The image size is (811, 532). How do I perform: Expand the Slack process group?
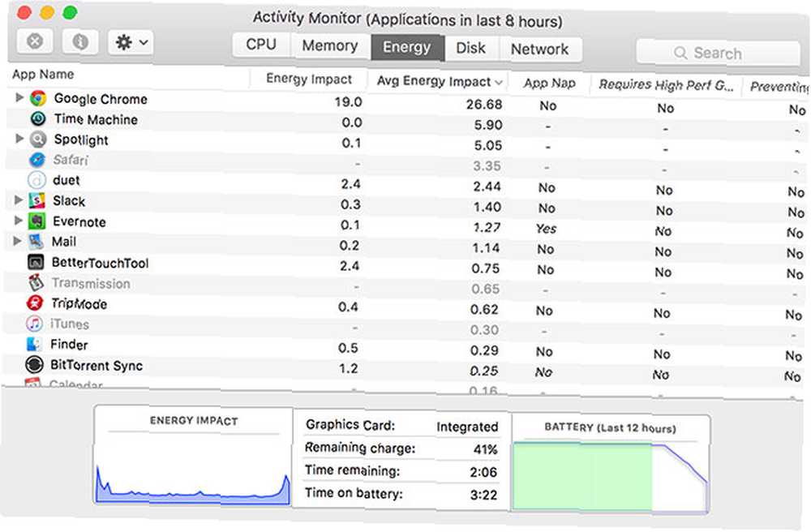tap(18, 199)
